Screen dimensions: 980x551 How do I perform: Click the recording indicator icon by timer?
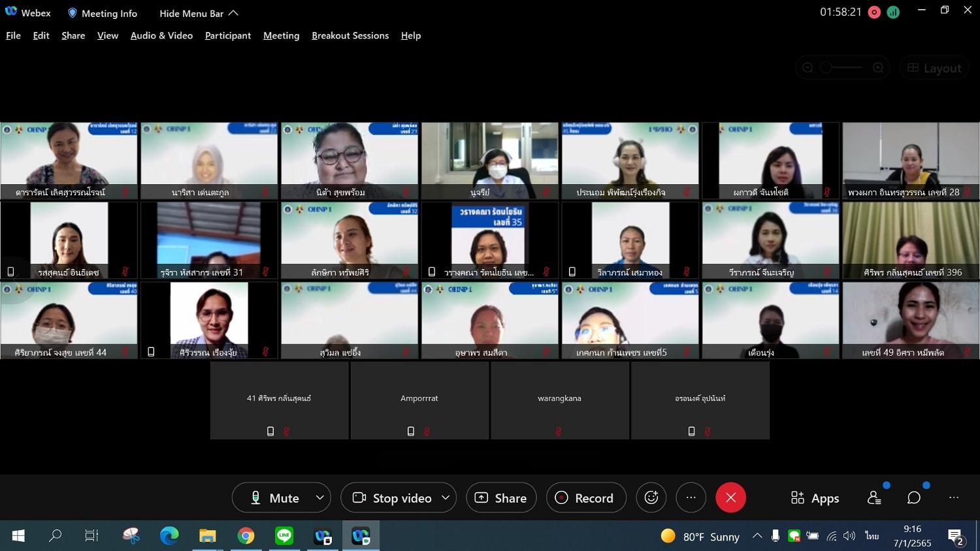874,12
